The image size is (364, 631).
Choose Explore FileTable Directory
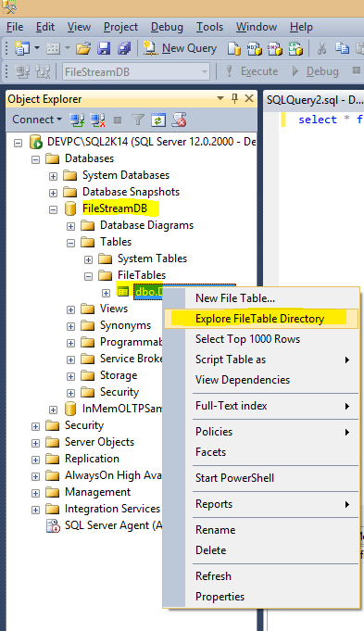pyautogui.click(x=260, y=319)
